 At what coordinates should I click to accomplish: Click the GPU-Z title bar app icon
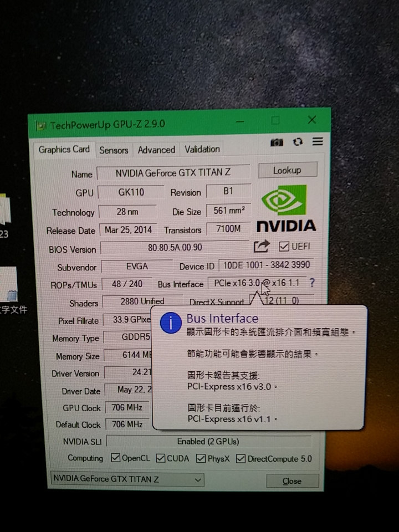(40, 126)
